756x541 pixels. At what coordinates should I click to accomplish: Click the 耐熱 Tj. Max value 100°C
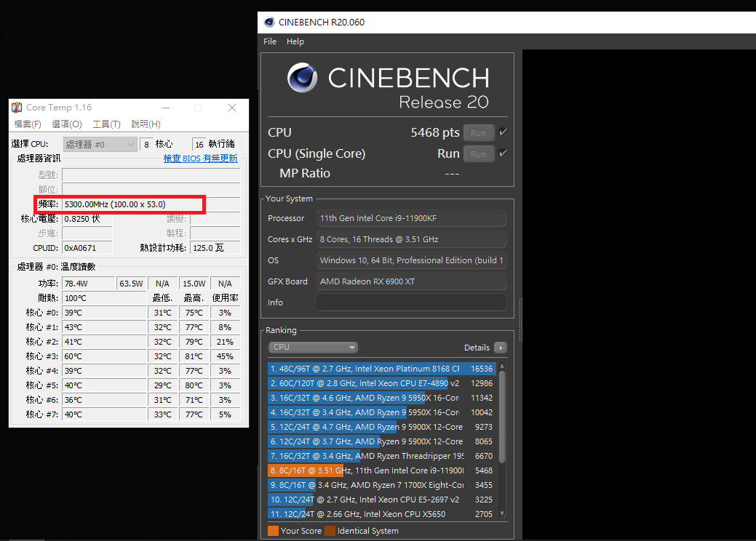76,298
